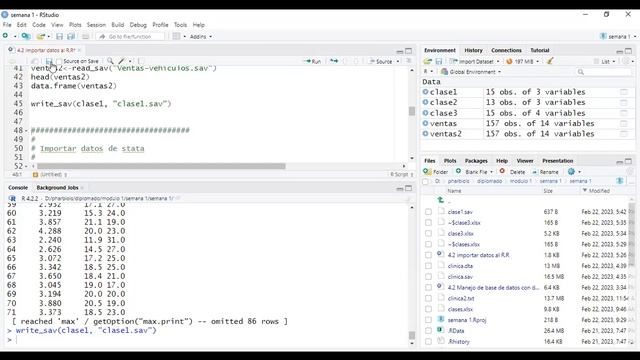Check the box next to clinica.dta
Image resolution: width=640 pixels, height=360 pixels.
[x=428, y=266]
